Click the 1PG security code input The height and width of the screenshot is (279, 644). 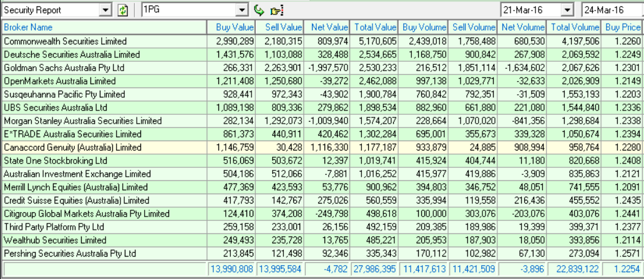tap(189, 10)
